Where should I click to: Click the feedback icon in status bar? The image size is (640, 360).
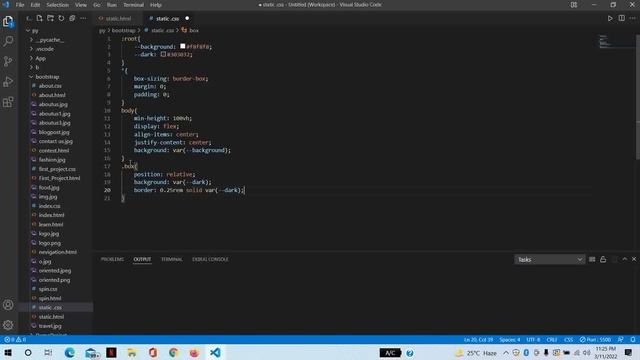pos(620,340)
